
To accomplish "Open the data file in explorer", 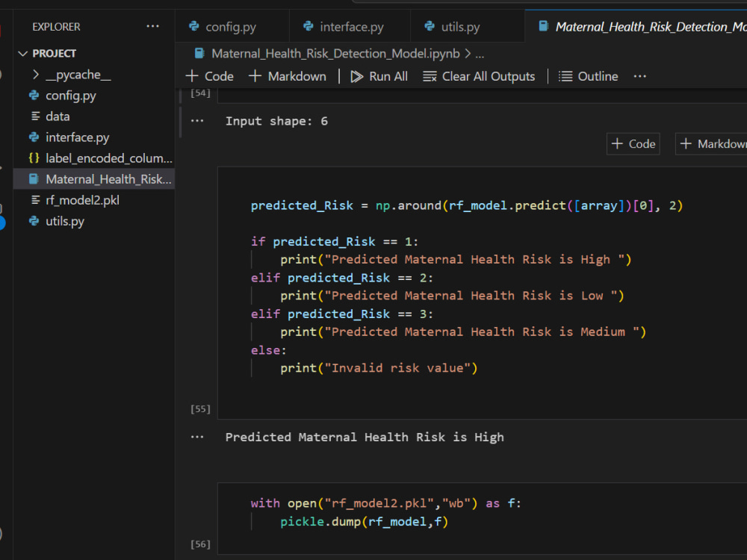I will coord(58,116).
